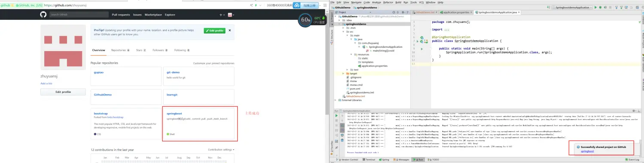Click springboot link in IntelliJ notification
Image resolution: width=644 pixels, height=163 pixels.
[587, 151]
